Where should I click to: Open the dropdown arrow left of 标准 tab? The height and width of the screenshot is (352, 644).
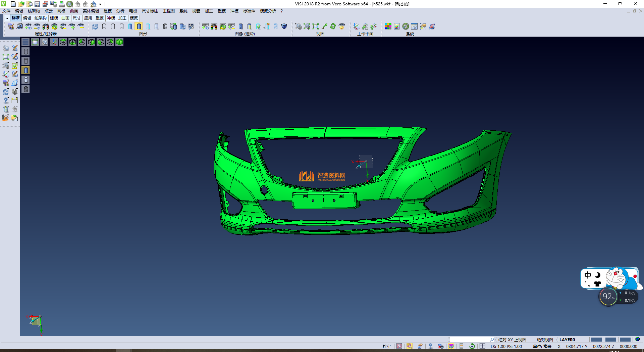pyautogui.click(x=7, y=18)
